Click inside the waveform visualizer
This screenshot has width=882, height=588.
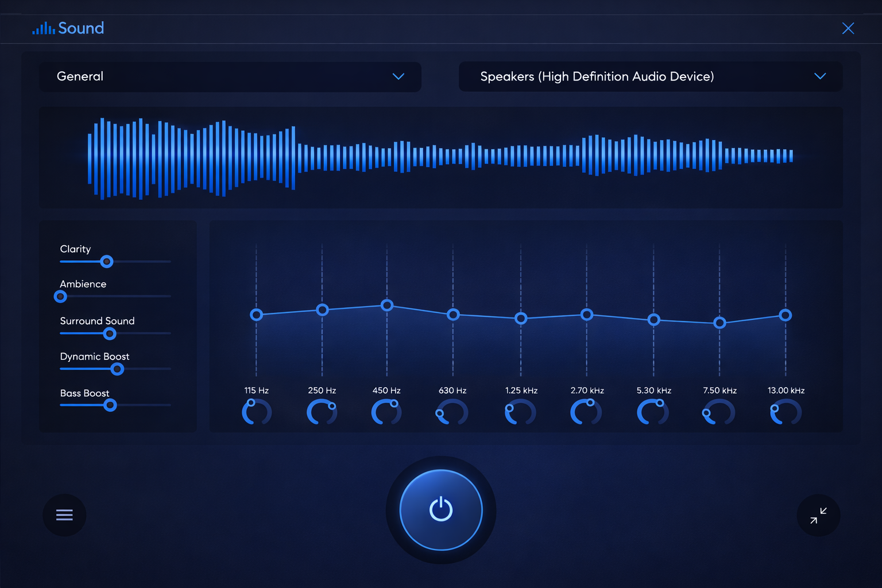click(x=440, y=156)
